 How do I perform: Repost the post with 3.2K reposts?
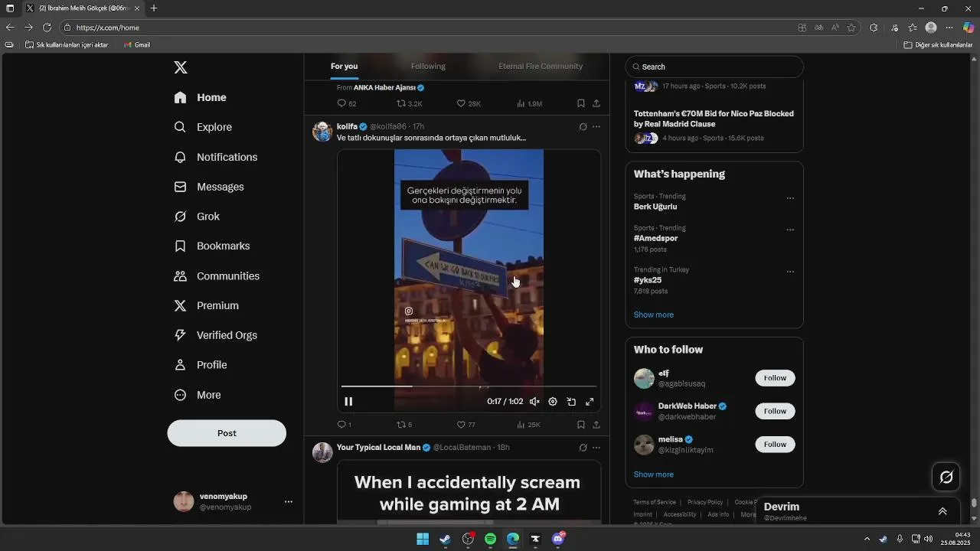tap(409, 103)
